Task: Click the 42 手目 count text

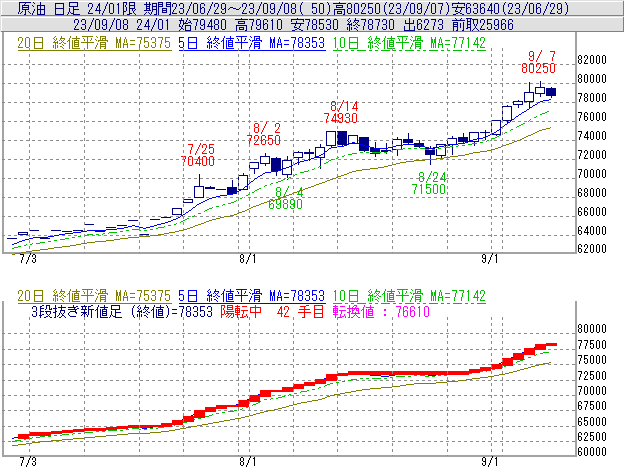Action: 300,311
